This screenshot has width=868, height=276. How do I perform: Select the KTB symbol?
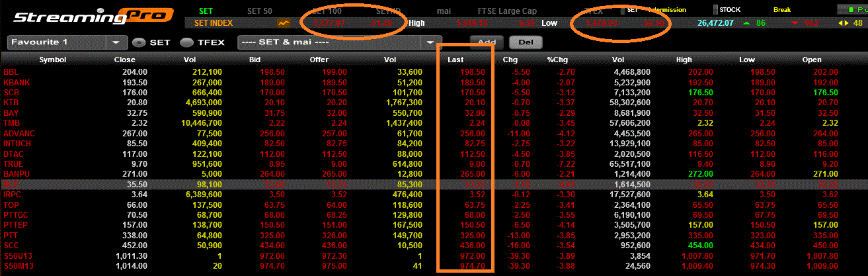point(11,103)
